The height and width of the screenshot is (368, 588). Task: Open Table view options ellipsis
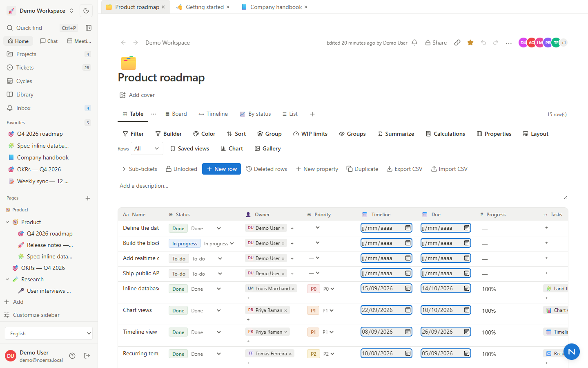pyautogui.click(x=154, y=114)
